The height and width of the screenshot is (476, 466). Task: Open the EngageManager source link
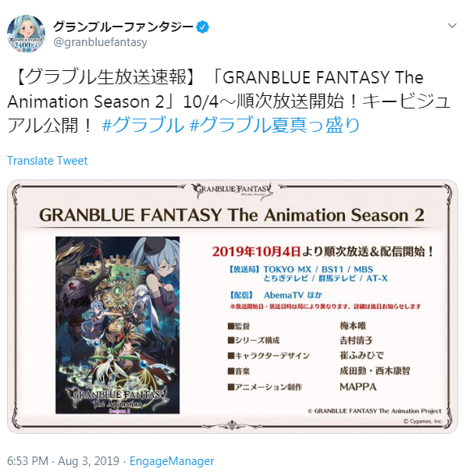172,461
